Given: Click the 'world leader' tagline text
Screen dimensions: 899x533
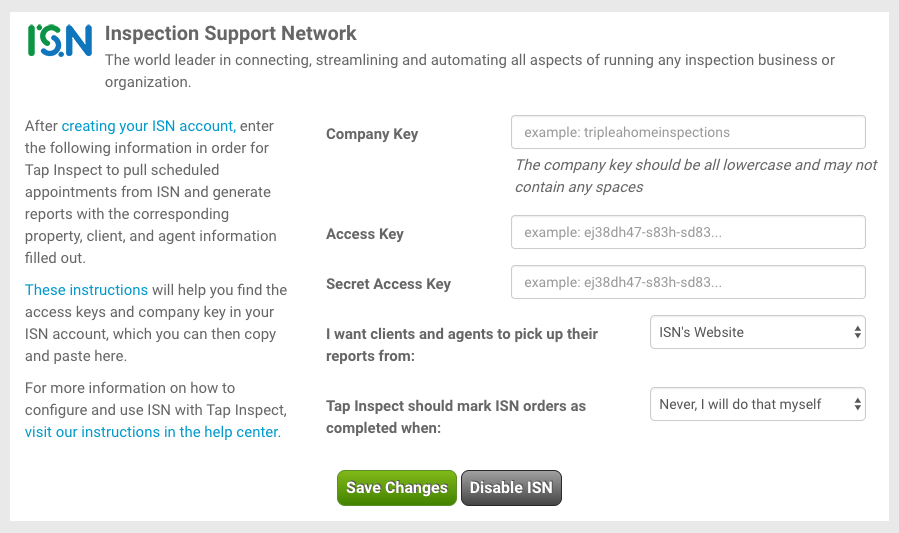Looking at the screenshot, I should [470, 70].
